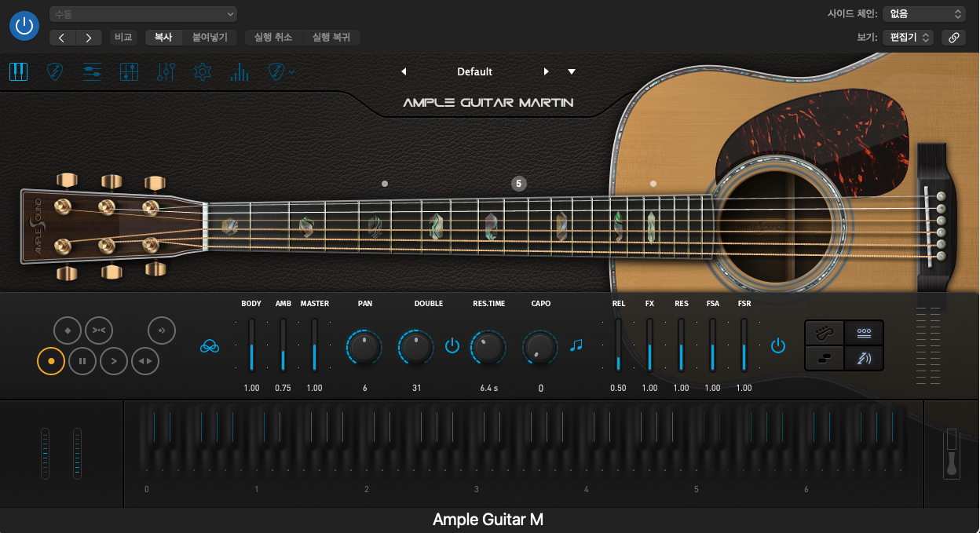The height and width of the screenshot is (533, 980).
Task: Click the paste button
Action: pyautogui.click(x=210, y=37)
